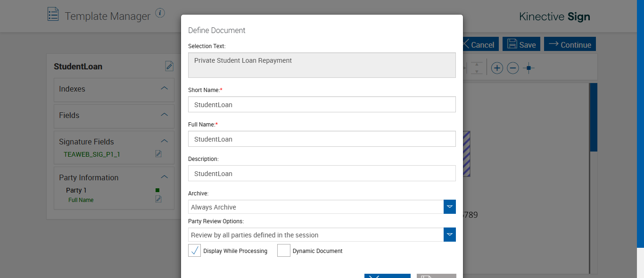This screenshot has height=278, width=644.
Task: Edit the TEAWEB_SIG_P1_1 signature field
Action: click(158, 154)
